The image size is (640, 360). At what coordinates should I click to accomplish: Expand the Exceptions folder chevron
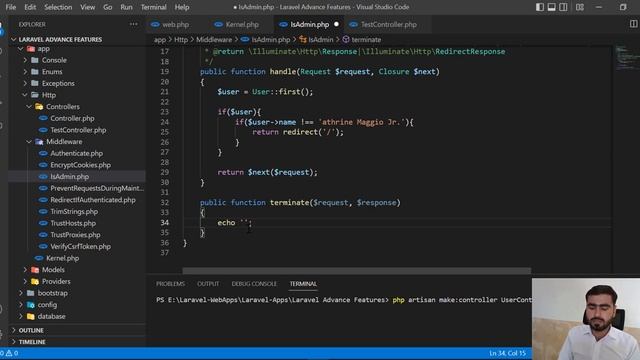point(25,83)
